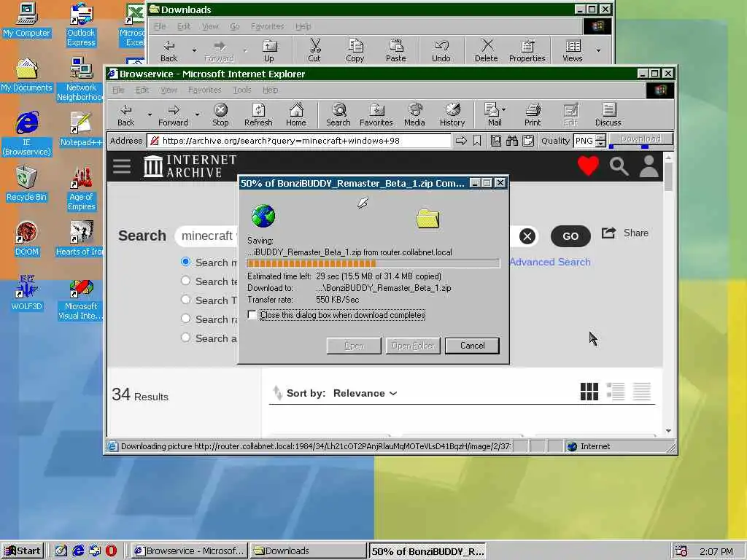Click the red heart donate icon
747x560 pixels.
click(x=588, y=166)
